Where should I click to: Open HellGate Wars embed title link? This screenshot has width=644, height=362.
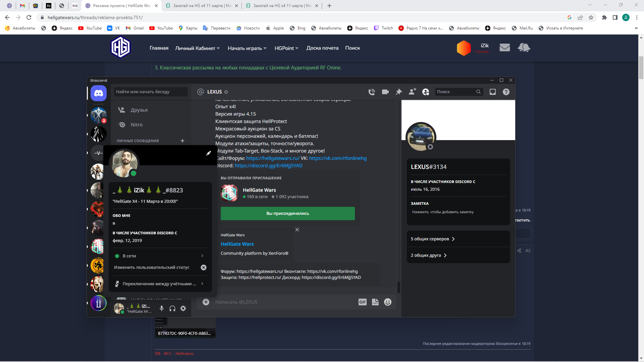click(x=237, y=244)
